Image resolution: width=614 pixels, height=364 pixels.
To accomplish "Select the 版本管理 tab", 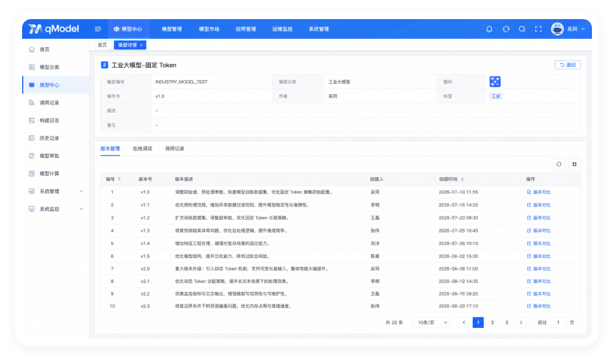I will 110,149.
